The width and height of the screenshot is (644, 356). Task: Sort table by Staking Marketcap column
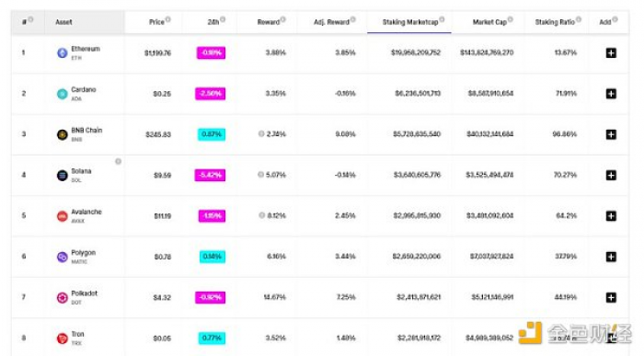(x=410, y=22)
